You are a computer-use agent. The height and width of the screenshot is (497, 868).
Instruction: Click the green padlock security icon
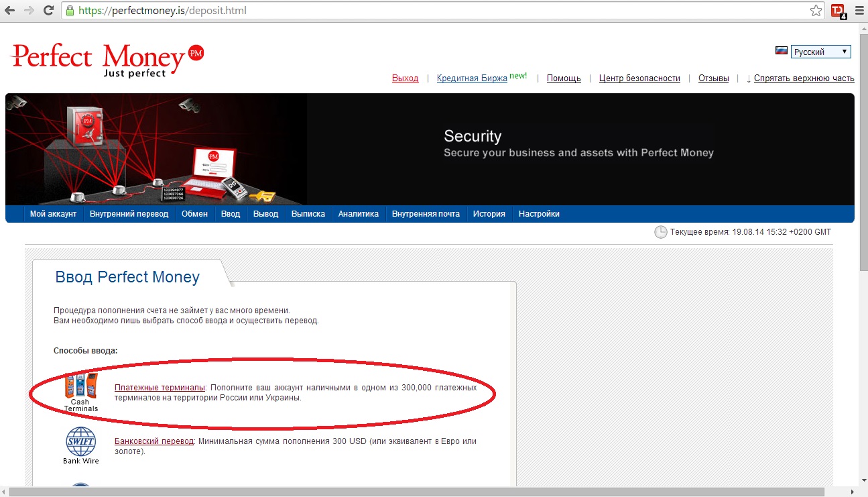pyautogui.click(x=70, y=10)
